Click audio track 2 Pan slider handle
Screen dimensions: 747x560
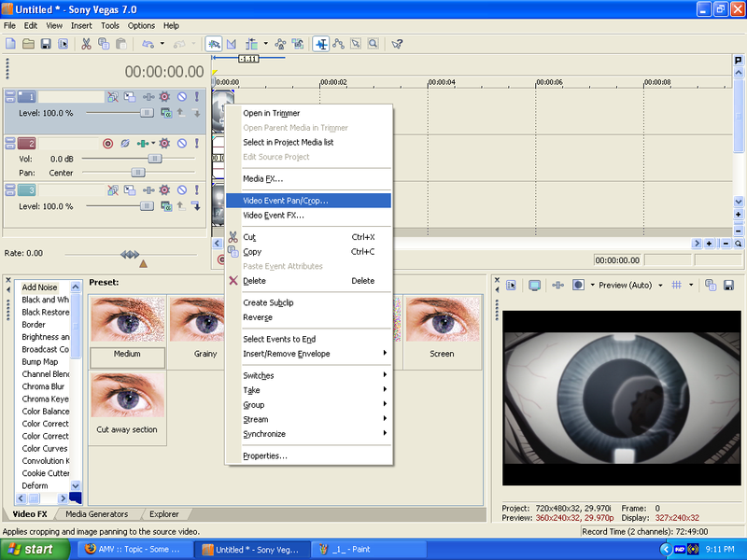(x=138, y=173)
